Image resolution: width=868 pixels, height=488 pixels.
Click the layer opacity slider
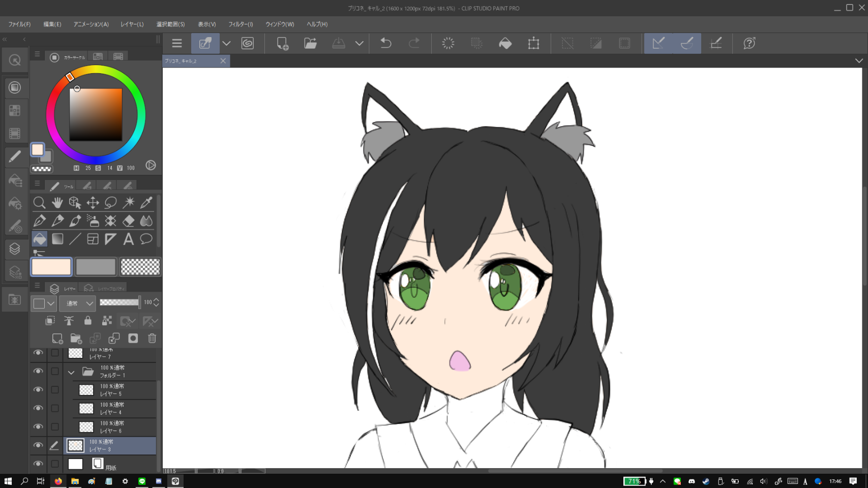coord(119,302)
